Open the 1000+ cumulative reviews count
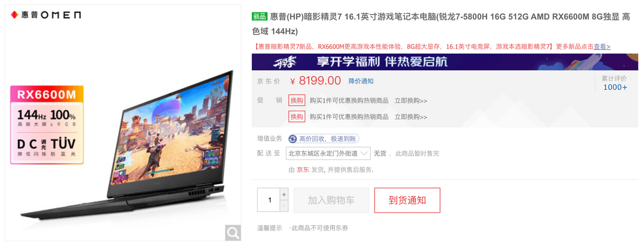The height and width of the screenshot is (246, 644). tap(615, 88)
